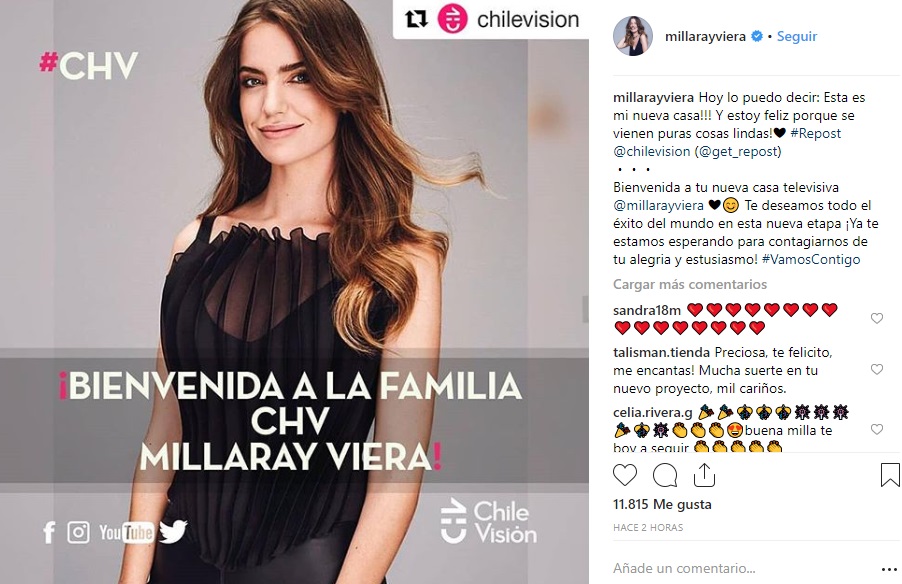Viewport: 902px width, 584px height.
Task: Open the #VamosContigo hashtag
Action: [x=811, y=259]
